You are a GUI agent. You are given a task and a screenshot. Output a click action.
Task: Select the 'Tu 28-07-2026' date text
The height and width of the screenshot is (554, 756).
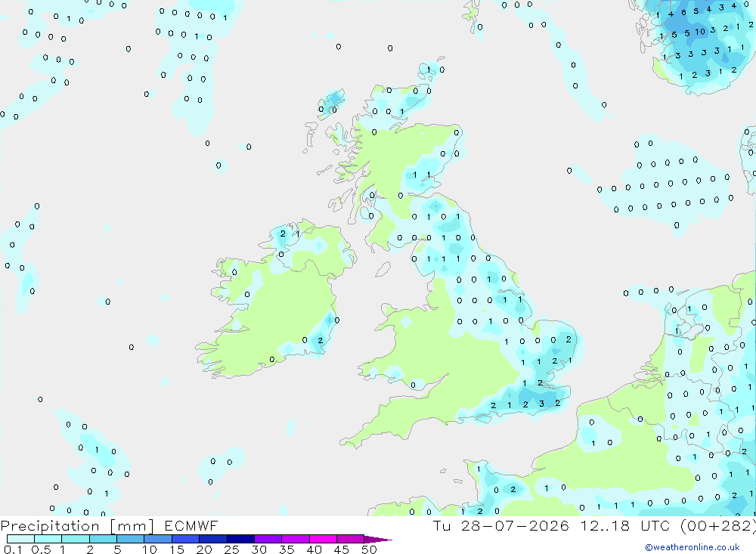[500, 526]
